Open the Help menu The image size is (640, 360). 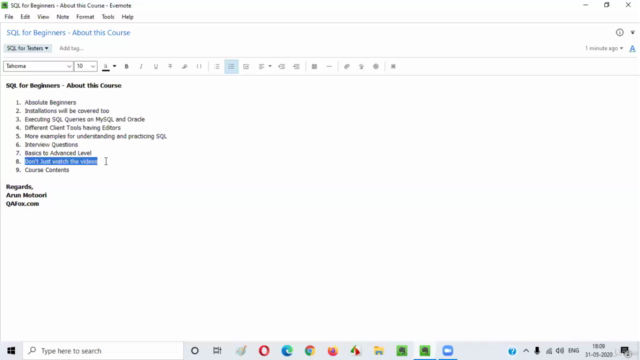point(127,17)
